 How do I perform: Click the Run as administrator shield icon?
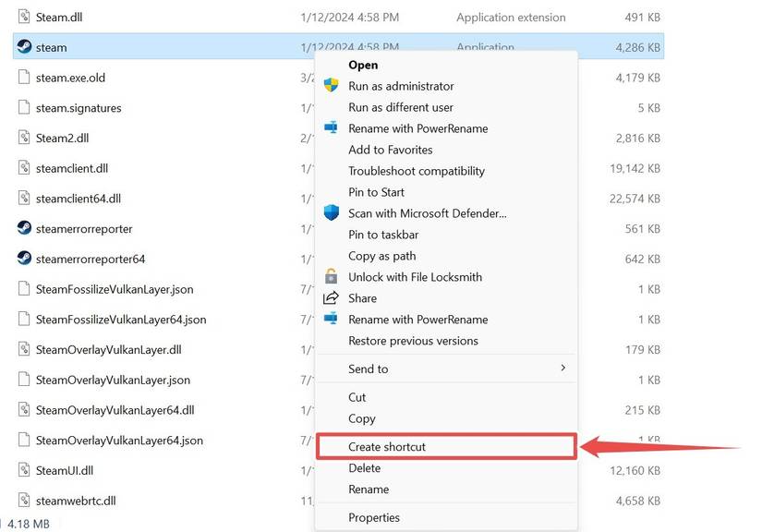pos(331,86)
